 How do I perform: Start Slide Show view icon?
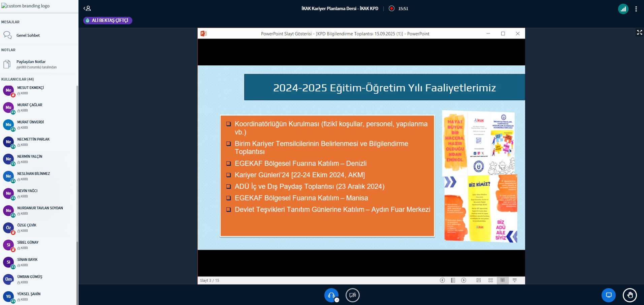click(515, 280)
